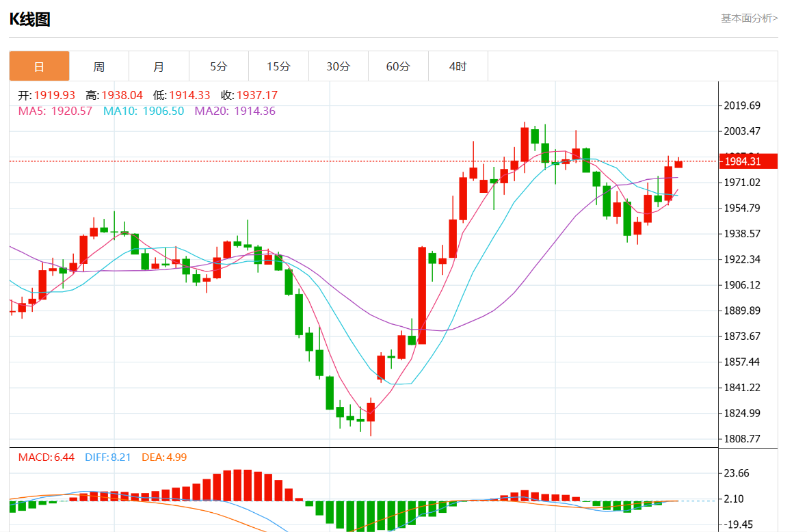Open the 15分 interval tab
Viewport: 807px width, 532px height.
pos(278,66)
